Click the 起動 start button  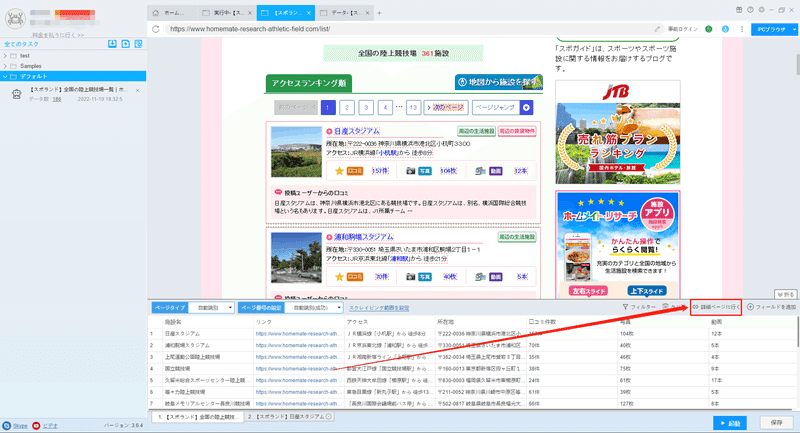(x=730, y=423)
